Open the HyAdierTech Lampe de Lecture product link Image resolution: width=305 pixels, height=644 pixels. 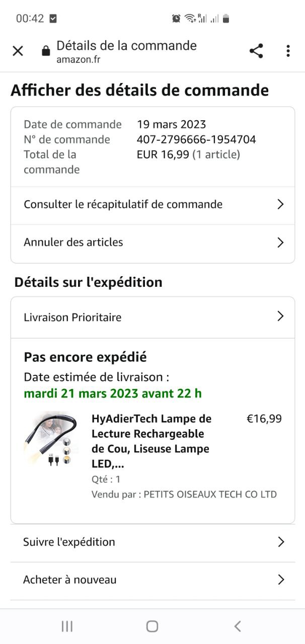151,441
